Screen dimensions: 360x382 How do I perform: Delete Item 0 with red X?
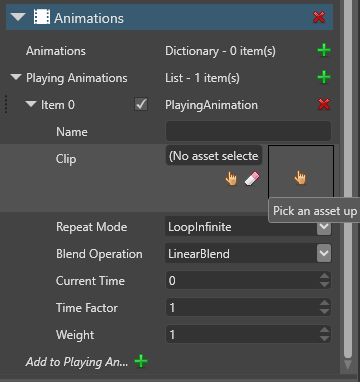pos(324,105)
